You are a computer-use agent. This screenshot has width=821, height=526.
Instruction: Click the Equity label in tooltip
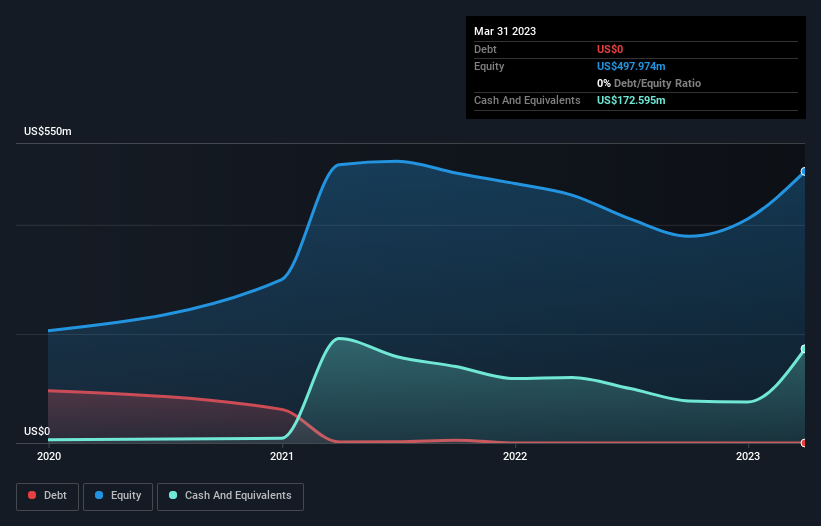(x=489, y=66)
